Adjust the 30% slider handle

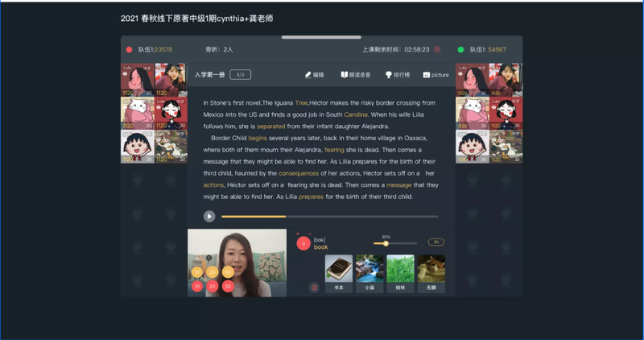[386, 243]
